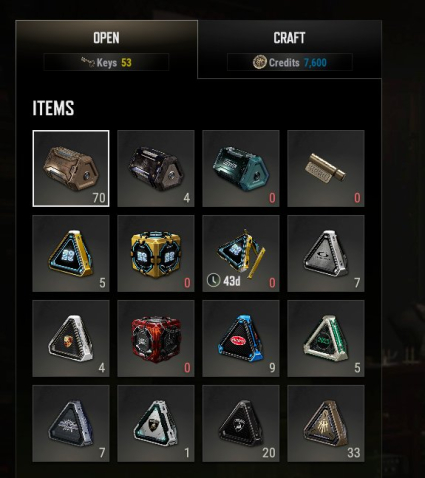The height and width of the screenshot is (478, 425).
Task: Select the white shield crate with count 1
Action: 156,423
